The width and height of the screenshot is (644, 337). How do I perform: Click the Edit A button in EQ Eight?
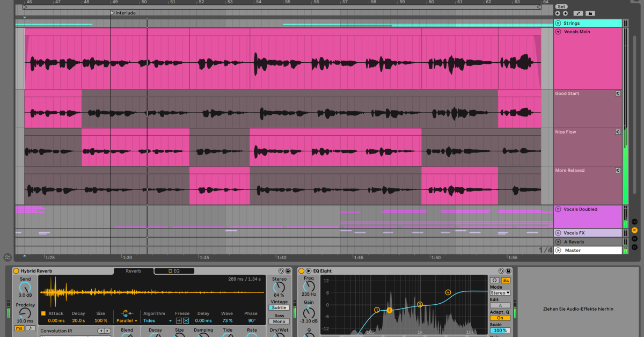[x=499, y=305]
